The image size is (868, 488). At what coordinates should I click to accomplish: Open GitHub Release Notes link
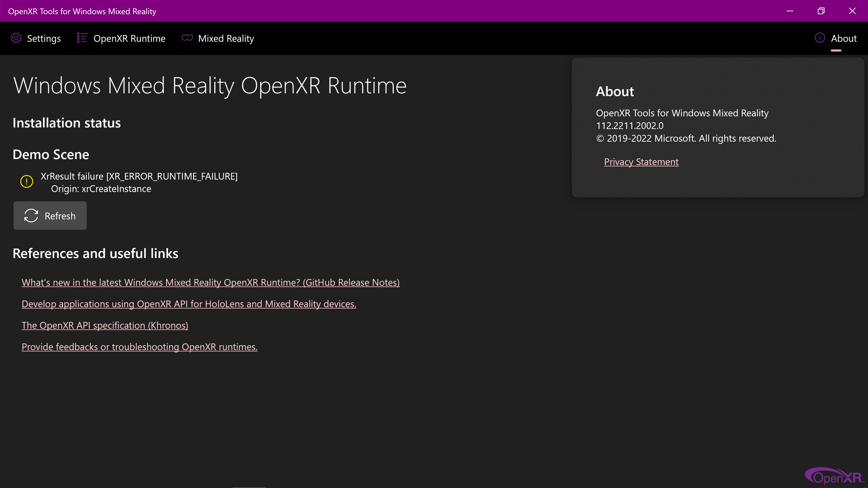pos(211,283)
